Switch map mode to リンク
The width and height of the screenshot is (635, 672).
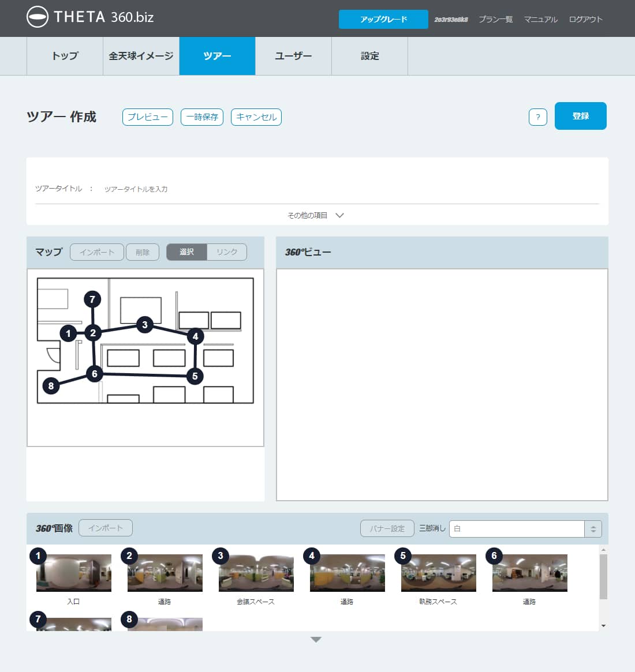[227, 252]
